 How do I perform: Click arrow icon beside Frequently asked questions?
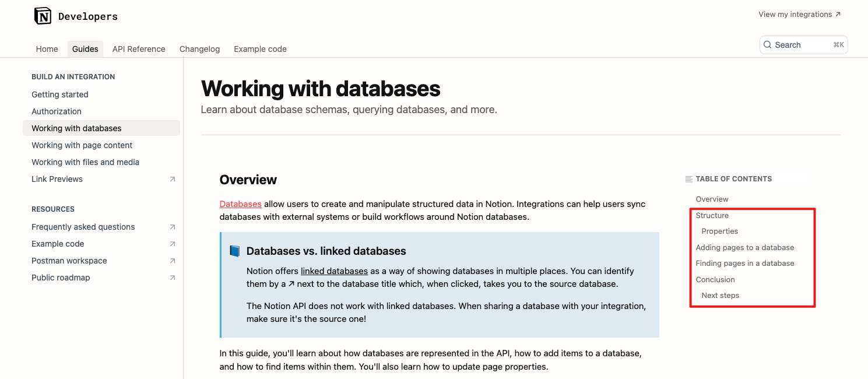click(x=173, y=227)
